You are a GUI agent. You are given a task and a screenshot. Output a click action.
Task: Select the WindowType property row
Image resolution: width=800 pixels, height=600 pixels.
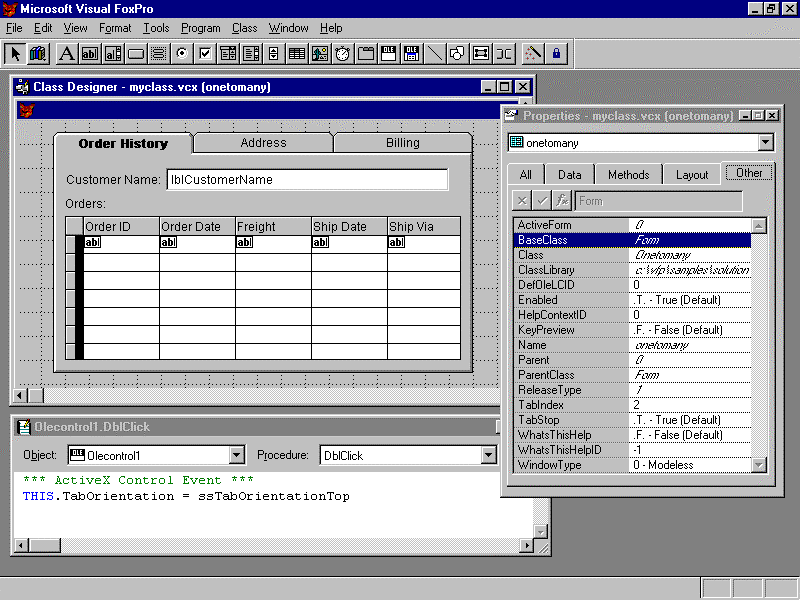click(633, 465)
